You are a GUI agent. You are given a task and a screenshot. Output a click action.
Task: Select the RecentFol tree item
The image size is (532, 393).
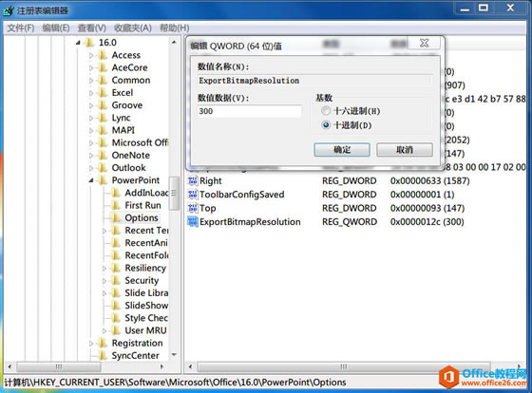coord(146,255)
